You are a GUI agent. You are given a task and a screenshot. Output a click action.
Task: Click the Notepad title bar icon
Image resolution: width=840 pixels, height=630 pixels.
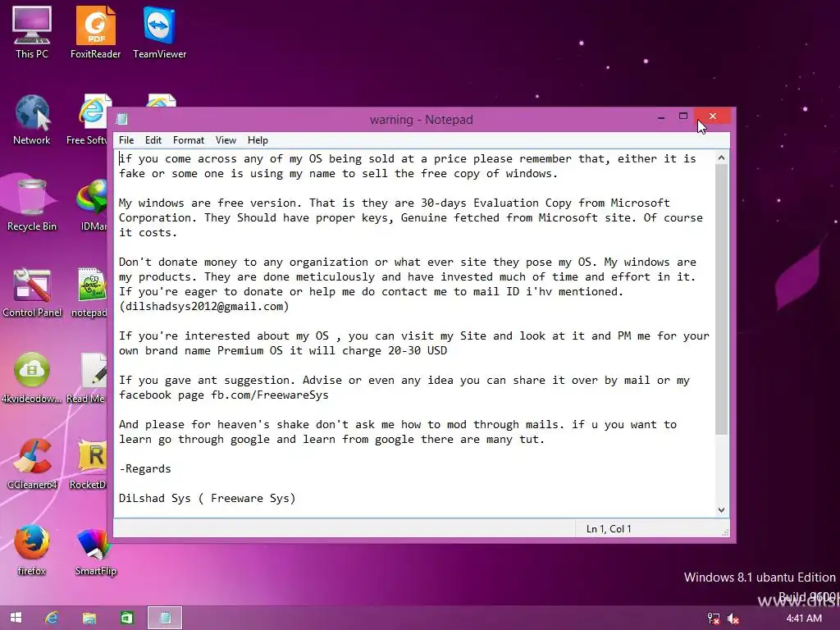click(x=123, y=119)
